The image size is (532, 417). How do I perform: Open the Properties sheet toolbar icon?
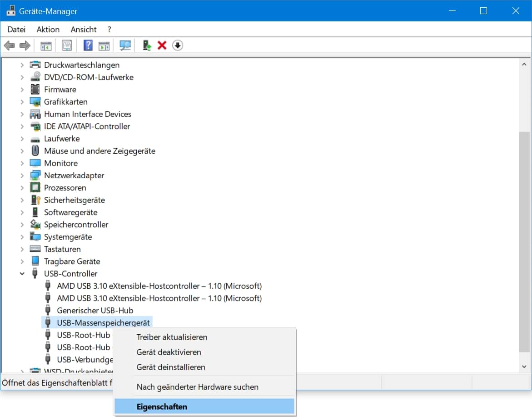pos(67,45)
